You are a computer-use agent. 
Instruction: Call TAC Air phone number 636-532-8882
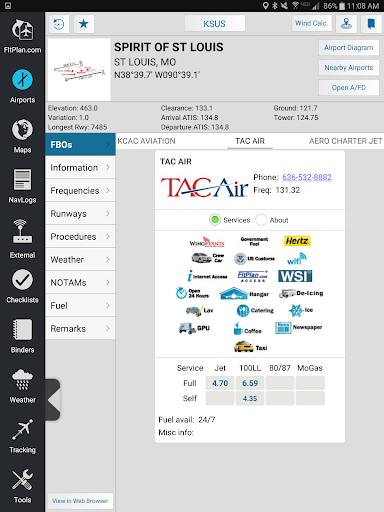coord(307,177)
